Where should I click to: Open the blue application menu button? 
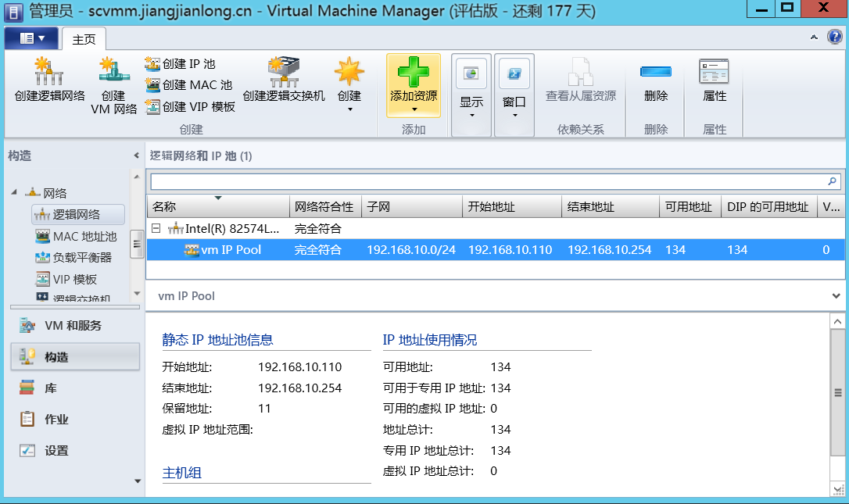click(33, 38)
